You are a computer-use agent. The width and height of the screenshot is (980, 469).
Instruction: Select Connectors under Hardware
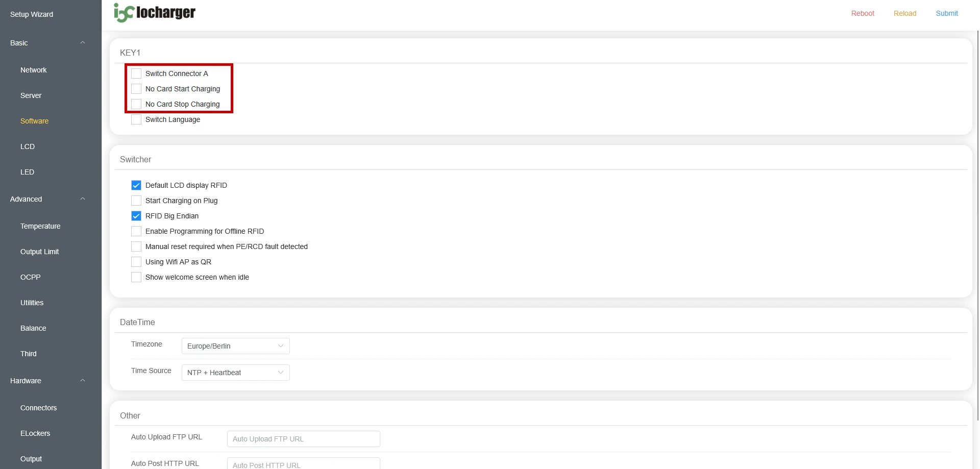click(39, 408)
